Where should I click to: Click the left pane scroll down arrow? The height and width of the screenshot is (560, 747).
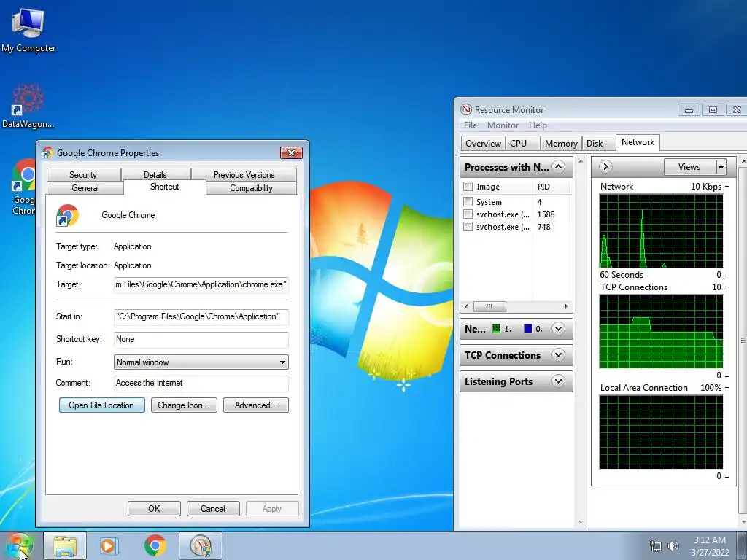[580, 522]
